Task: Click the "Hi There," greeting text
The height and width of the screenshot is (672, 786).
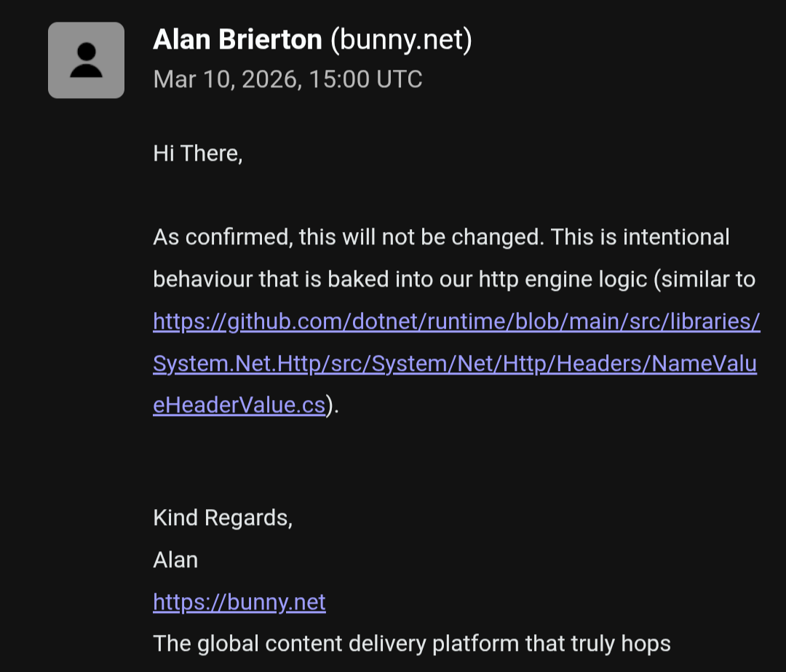Action: click(x=197, y=153)
